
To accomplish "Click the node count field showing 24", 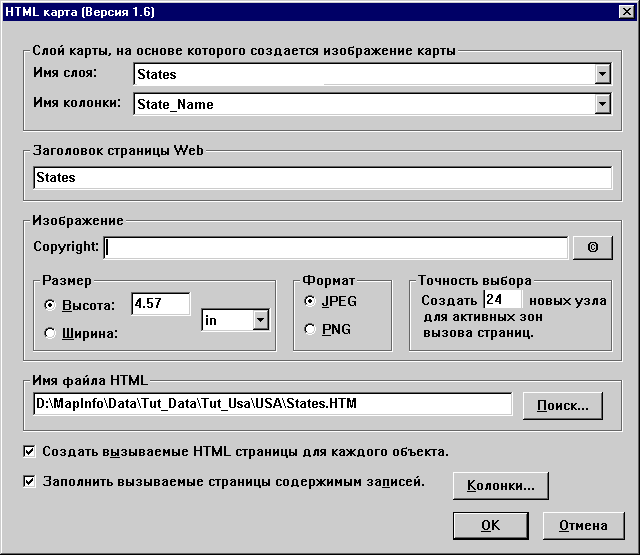I will click(x=503, y=299).
